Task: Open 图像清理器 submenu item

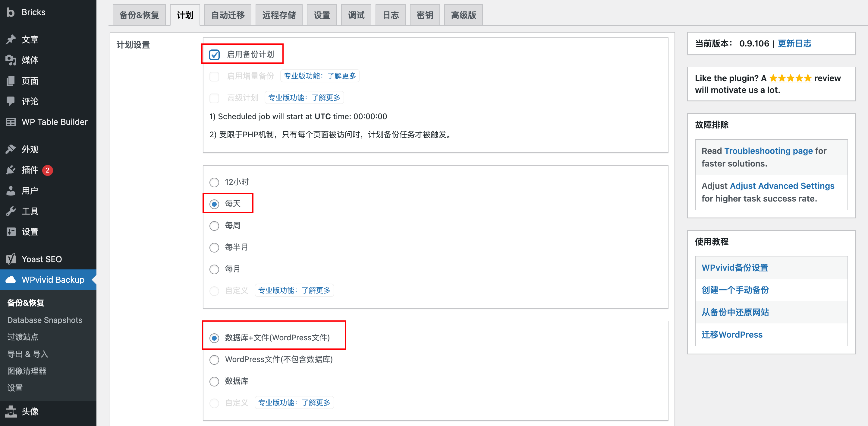Action: coord(27,371)
